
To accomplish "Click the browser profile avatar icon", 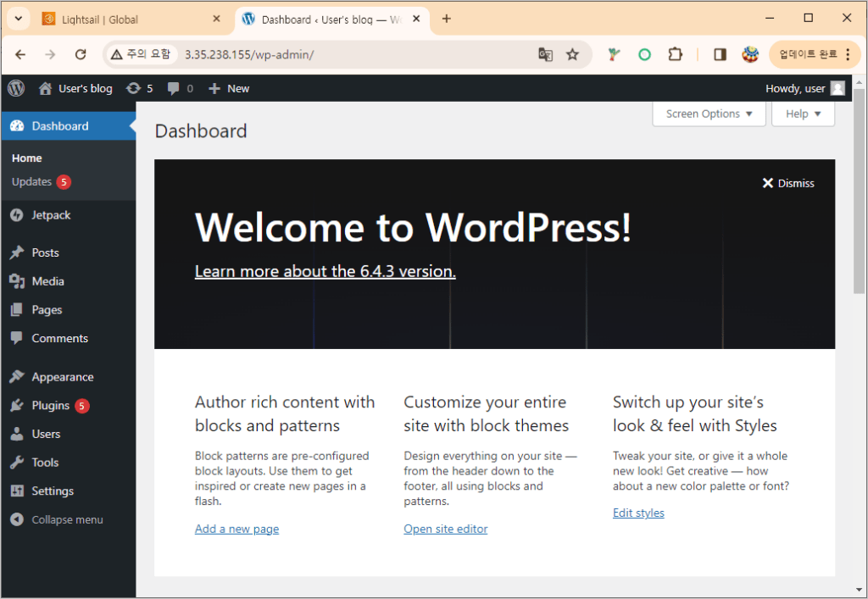I will tap(750, 54).
